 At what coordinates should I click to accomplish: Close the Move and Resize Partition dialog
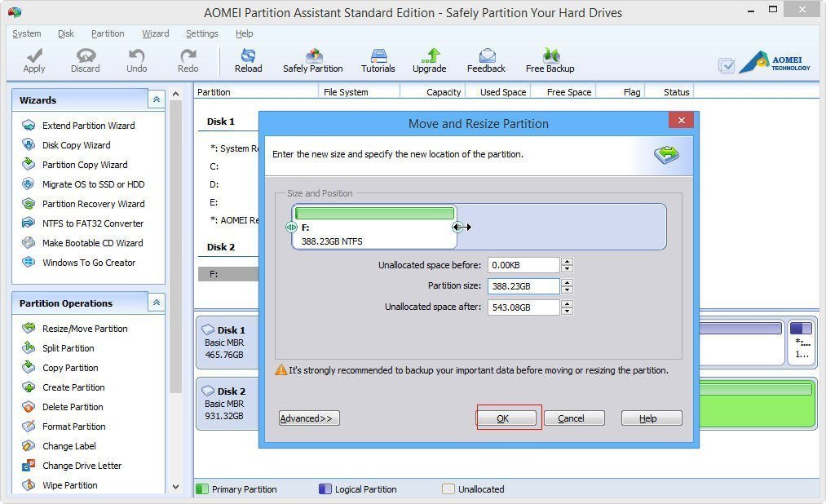coord(681,120)
